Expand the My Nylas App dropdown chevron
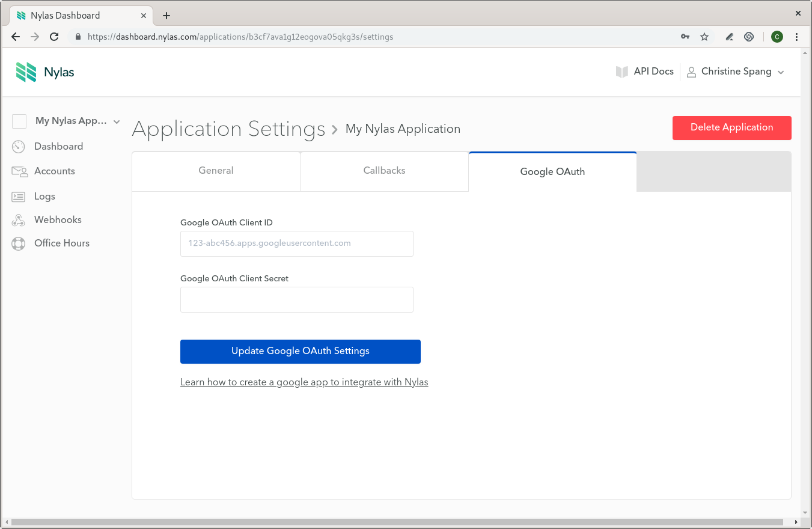Image resolution: width=812 pixels, height=529 pixels. 117,122
